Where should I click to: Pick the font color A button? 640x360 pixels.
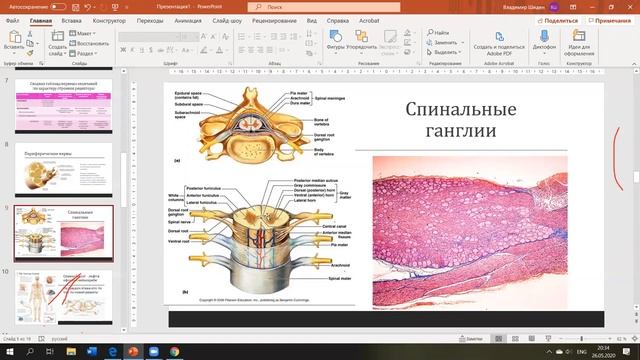pos(220,50)
